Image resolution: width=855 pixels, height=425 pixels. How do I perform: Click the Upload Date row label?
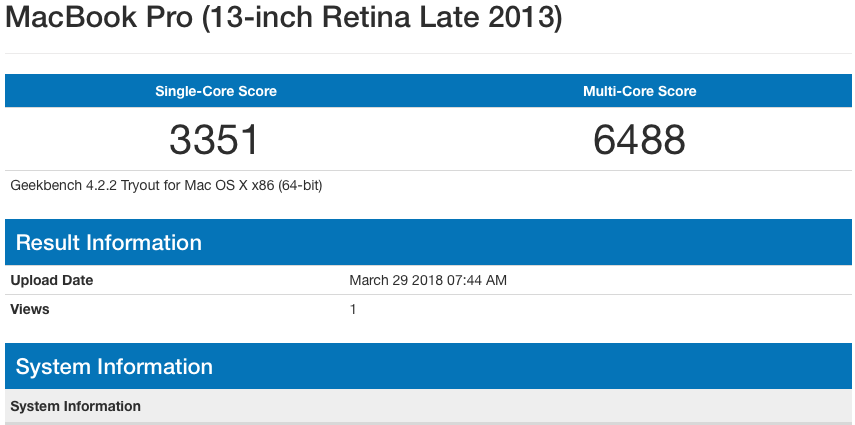52,281
